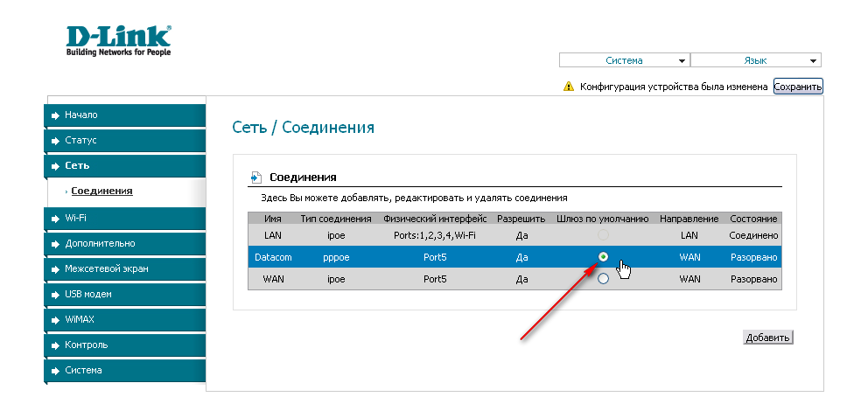Click the Система dropdown arrow
This screenshot has height=404, width=868.
point(682,61)
